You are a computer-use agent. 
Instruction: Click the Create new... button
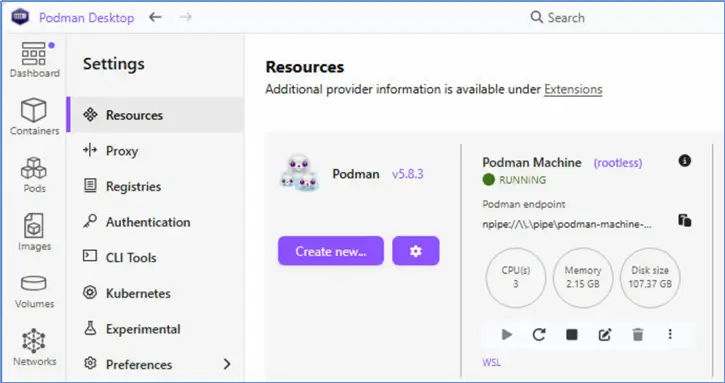coord(331,251)
